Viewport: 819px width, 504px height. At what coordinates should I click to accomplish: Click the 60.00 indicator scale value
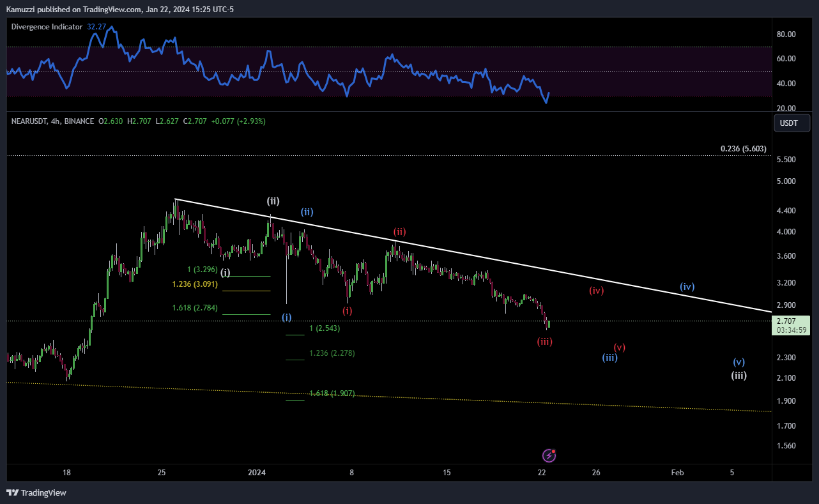786,59
